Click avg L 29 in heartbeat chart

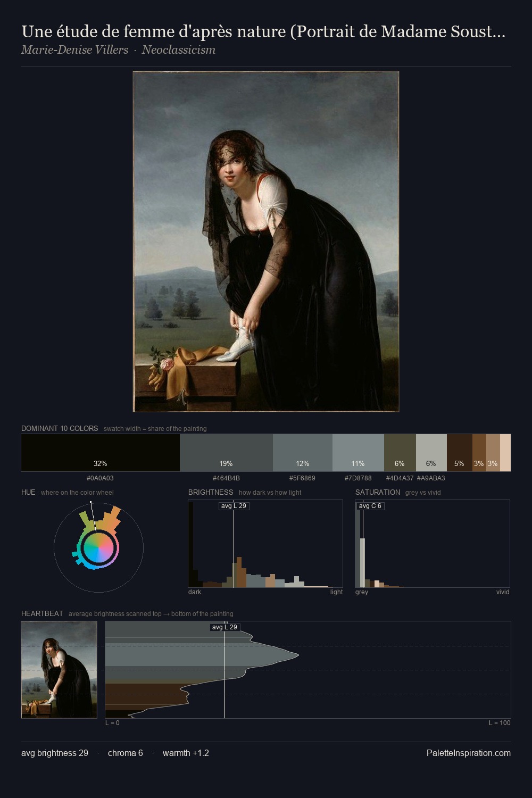[x=225, y=627]
